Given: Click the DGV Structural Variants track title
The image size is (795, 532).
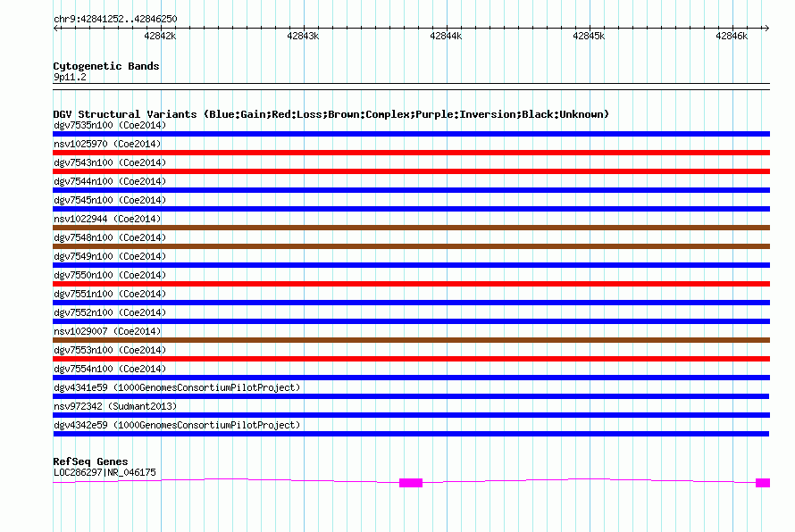Looking at the screenshot, I should 331,114.
